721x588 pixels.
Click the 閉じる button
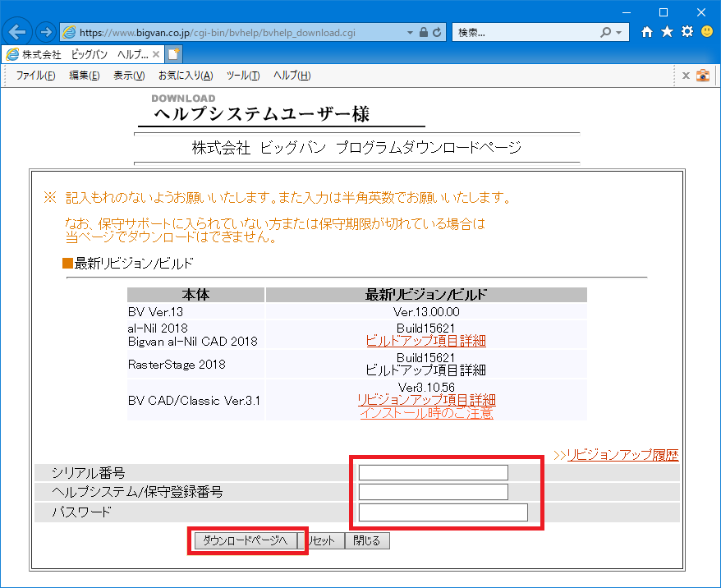[x=367, y=540]
